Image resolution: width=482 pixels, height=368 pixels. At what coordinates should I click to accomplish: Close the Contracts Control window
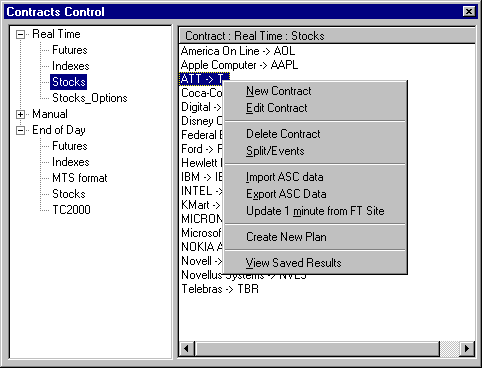(x=469, y=12)
